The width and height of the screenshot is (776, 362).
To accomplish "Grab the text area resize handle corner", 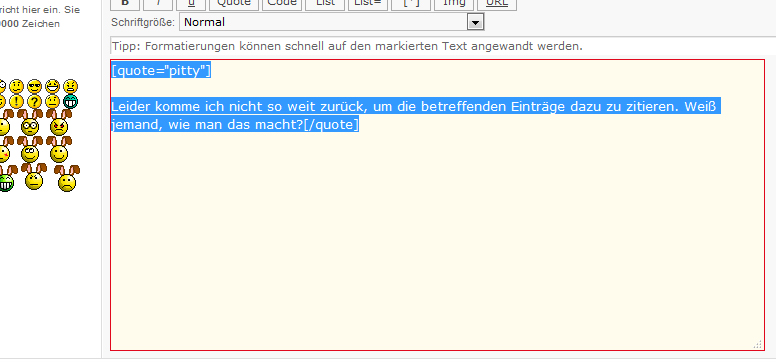I will 758,345.
